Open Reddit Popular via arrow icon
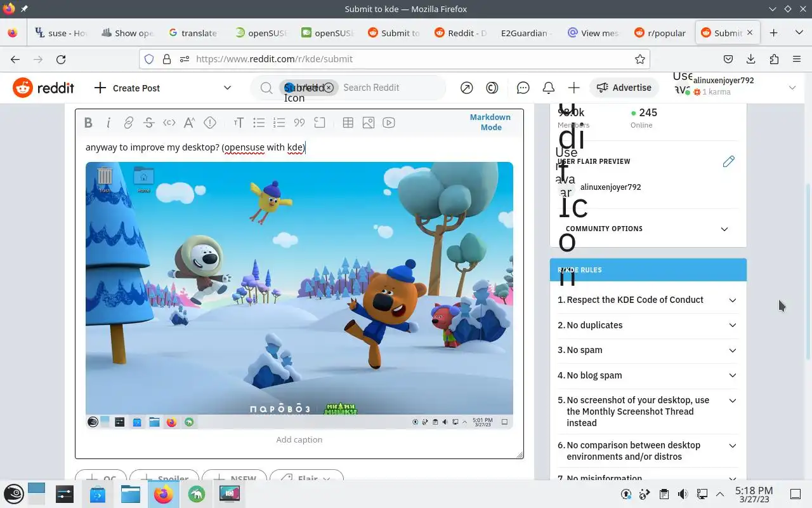The image size is (812, 508). (x=467, y=88)
